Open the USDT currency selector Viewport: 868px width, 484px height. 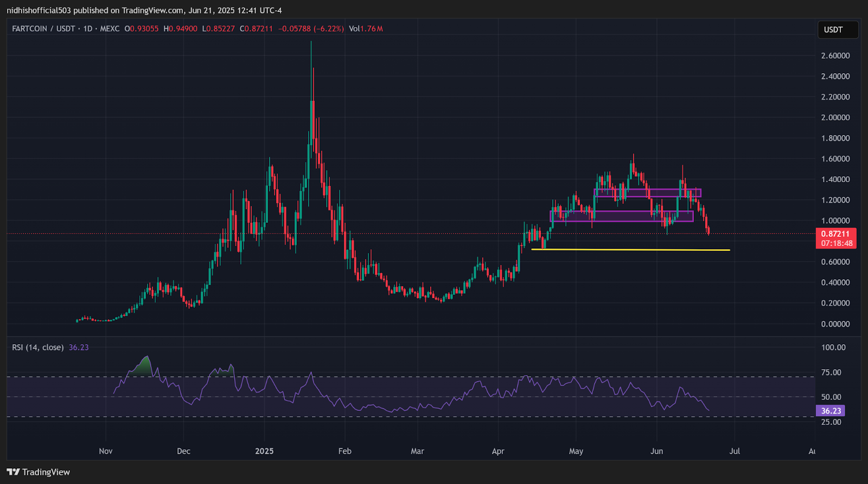pos(838,30)
